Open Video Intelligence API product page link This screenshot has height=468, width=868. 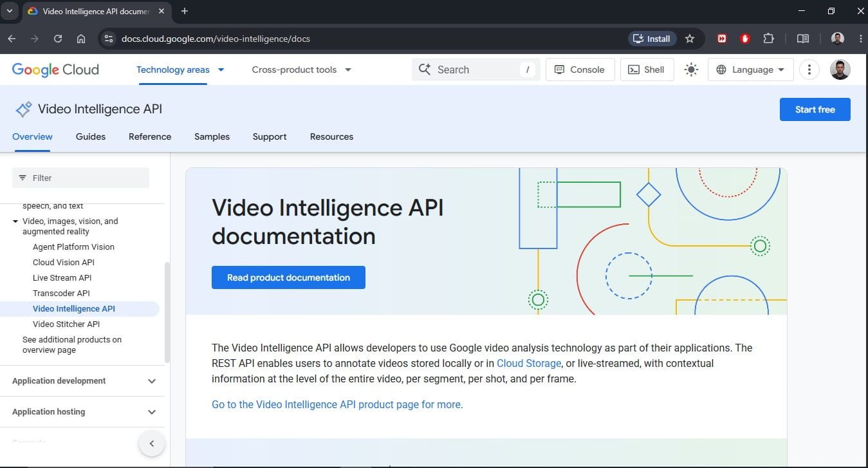click(x=337, y=404)
